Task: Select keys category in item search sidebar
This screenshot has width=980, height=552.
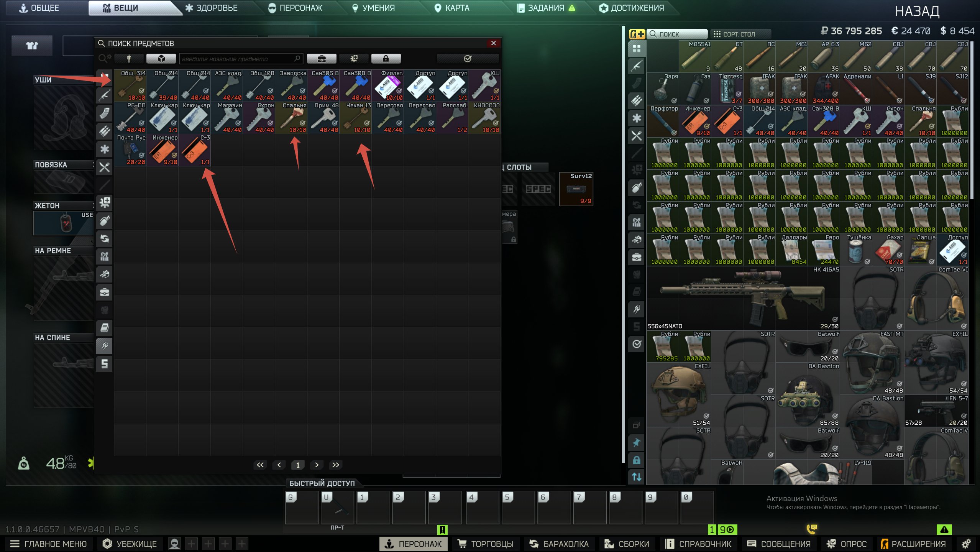Action: pos(105,346)
